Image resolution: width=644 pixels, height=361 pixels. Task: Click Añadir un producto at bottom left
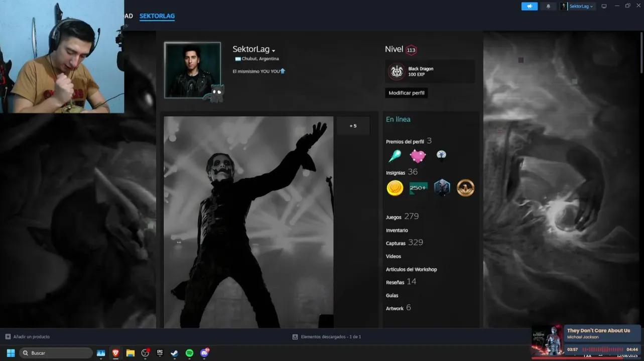click(27, 337)
